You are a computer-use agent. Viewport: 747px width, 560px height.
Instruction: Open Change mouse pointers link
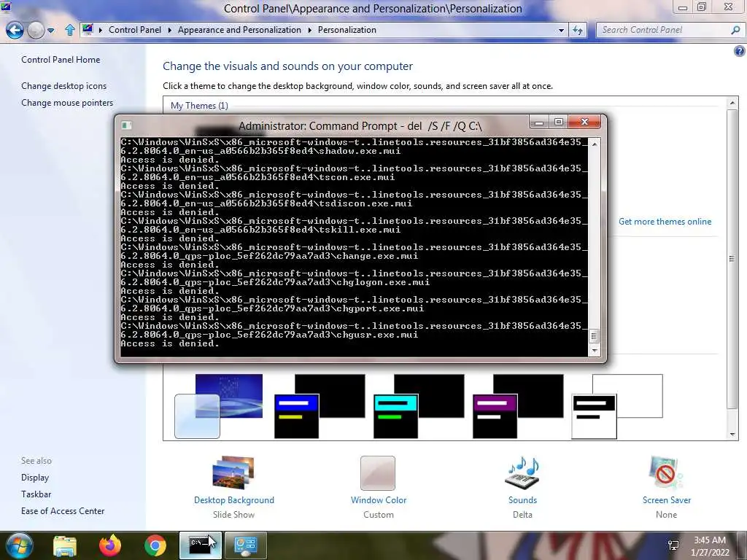tap(67, 102)
